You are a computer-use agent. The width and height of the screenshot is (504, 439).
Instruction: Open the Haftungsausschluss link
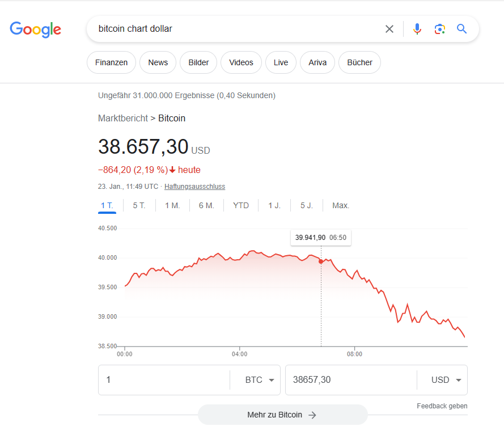(195, 187)
